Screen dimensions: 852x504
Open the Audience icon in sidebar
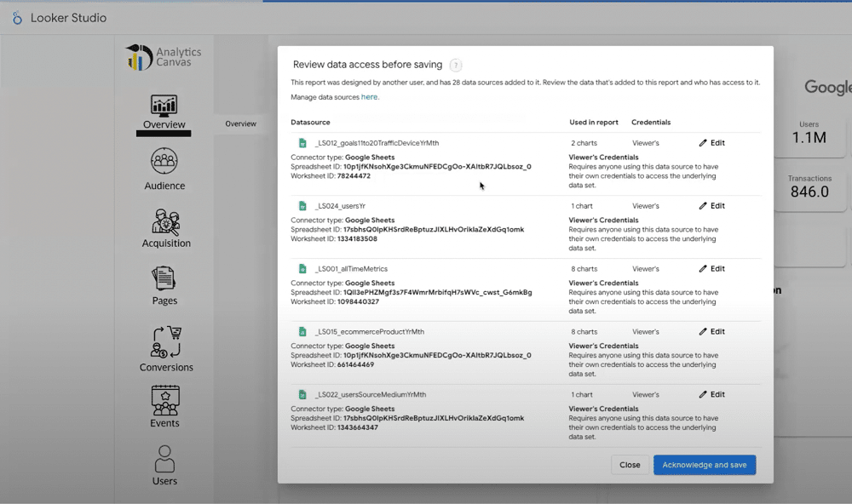164,161
